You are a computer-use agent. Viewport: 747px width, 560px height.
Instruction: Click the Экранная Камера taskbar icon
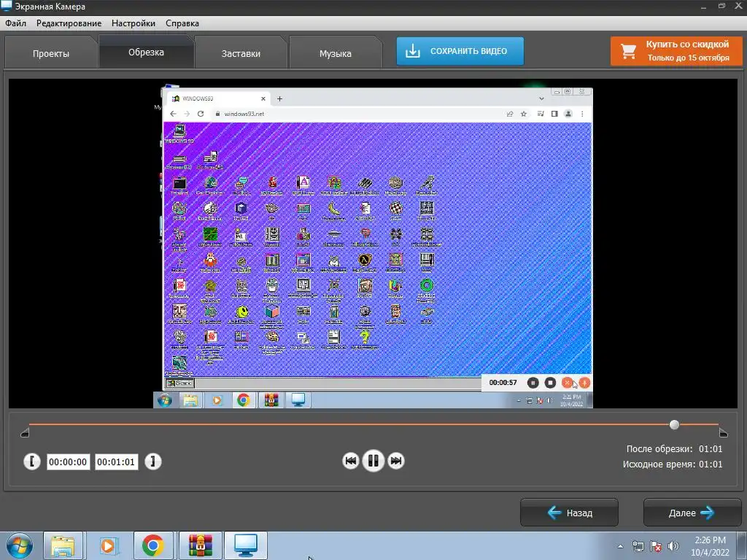pyautogui.click(x=246, y=545)
